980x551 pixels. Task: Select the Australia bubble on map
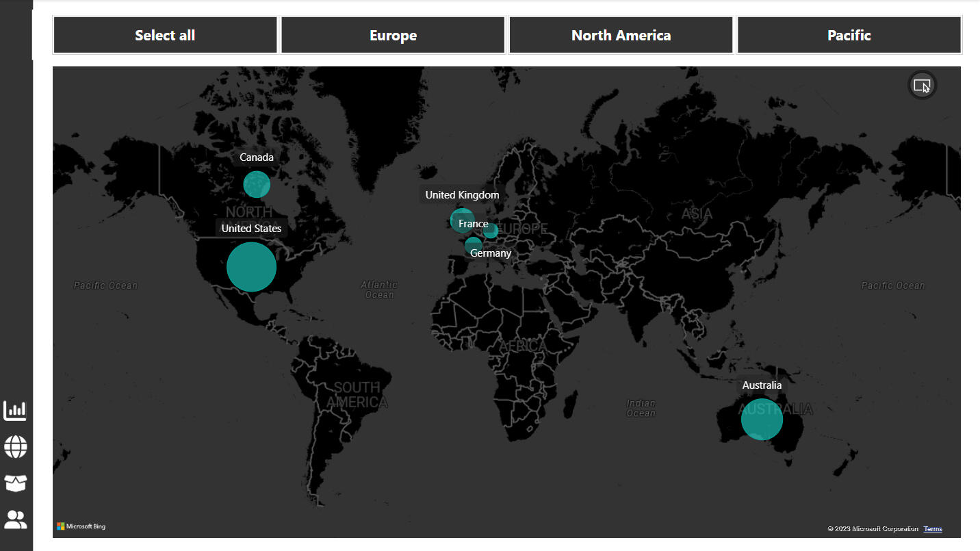762,419
